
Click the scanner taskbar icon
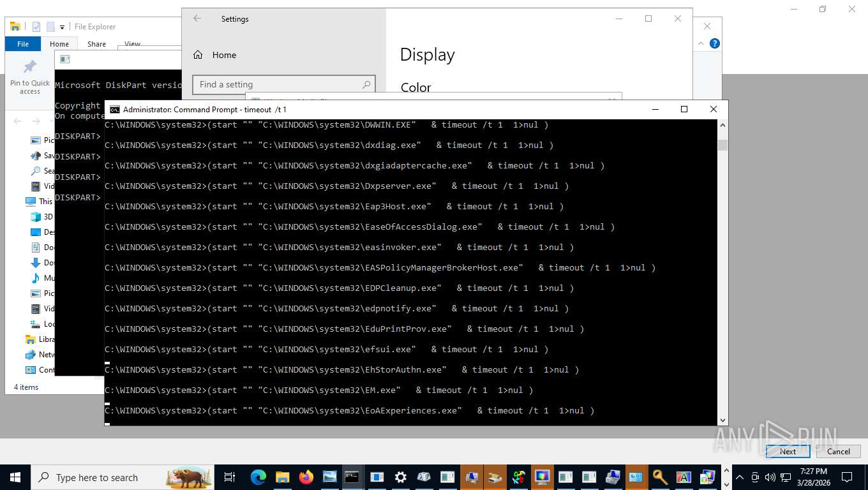pyautogui.click(x=495, y=477)
